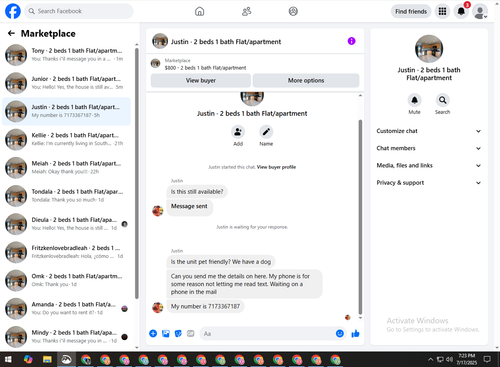Search in conversation magnifier icon
Viewport: 500px width, 367px height.
(442, 100)
